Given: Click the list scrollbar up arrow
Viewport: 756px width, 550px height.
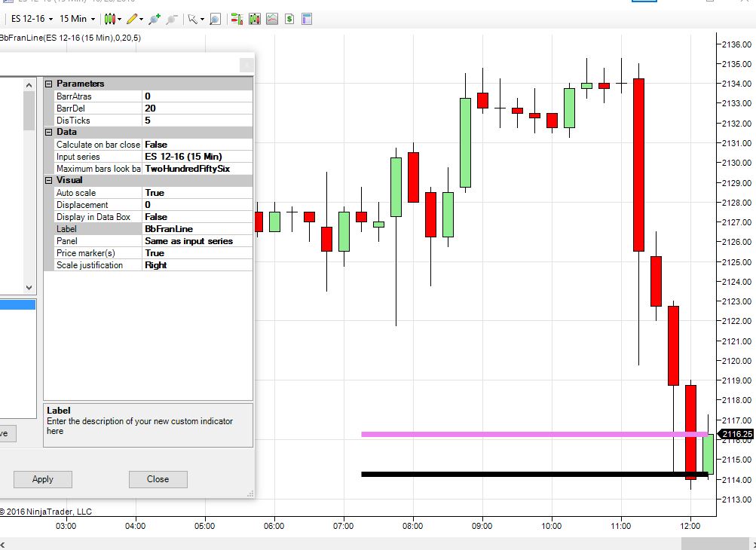Looking at the screenshot, I should [x=29, y=85].
